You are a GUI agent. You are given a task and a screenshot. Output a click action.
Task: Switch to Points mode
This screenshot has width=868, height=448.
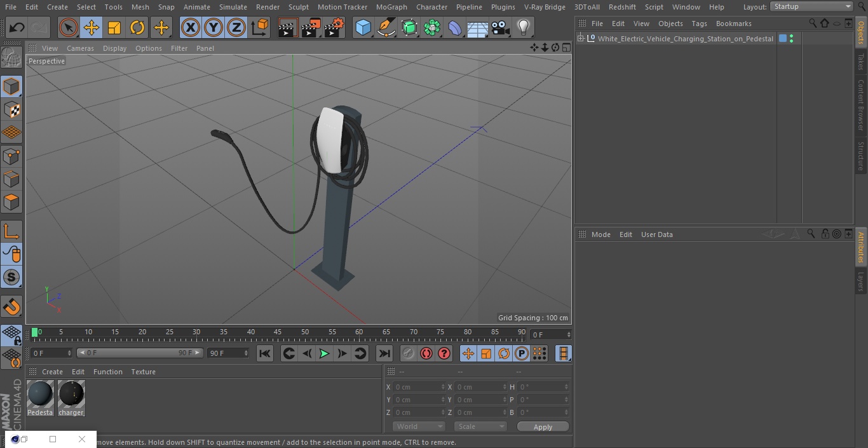[11, 156]
